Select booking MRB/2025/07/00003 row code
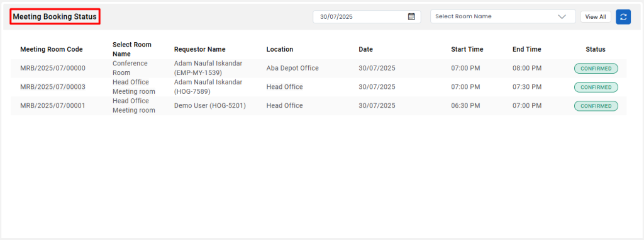The height and width of the screenshot is (240, 644). point(53,87)
